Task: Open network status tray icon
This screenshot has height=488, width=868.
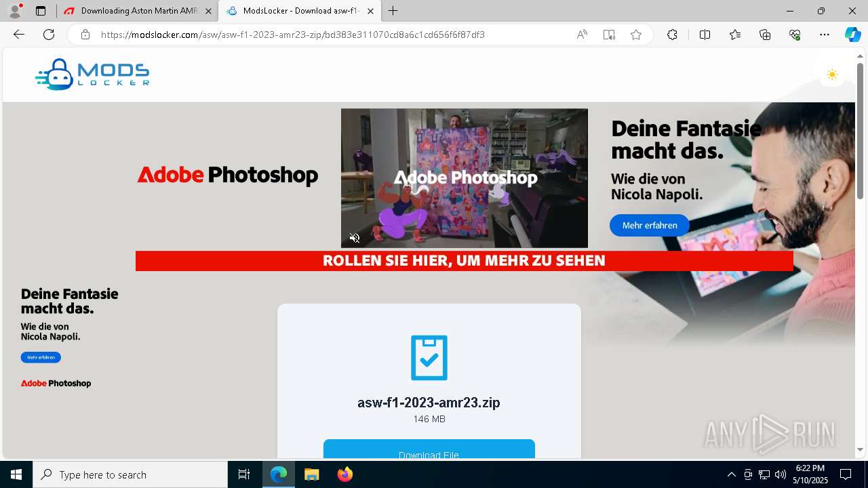Action: (x=764, y=474)
